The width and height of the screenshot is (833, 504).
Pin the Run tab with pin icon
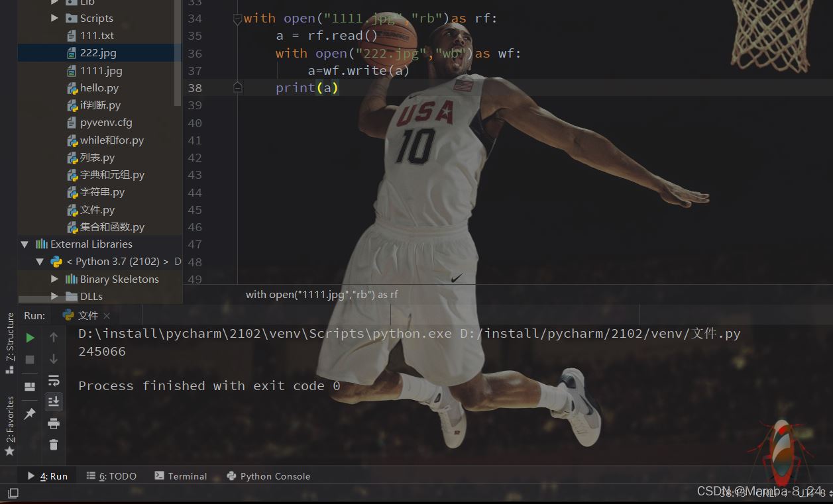[30, 414]
